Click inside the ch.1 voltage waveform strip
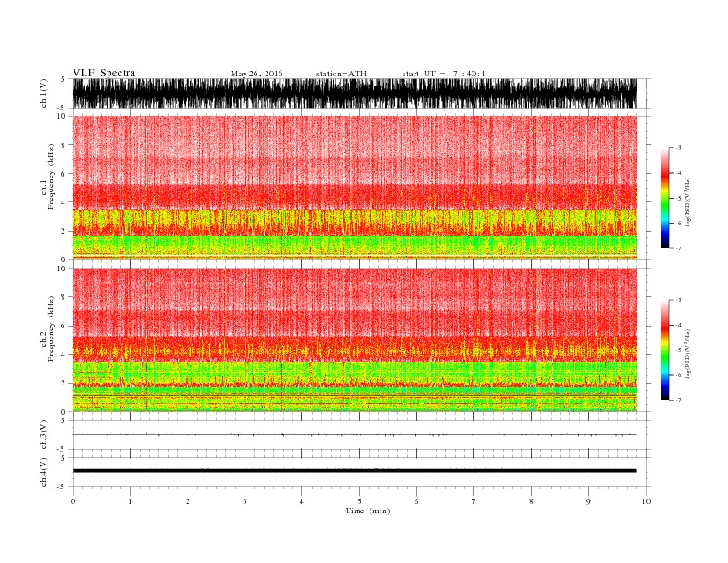728x563 pixels. (x=354, y=93)
